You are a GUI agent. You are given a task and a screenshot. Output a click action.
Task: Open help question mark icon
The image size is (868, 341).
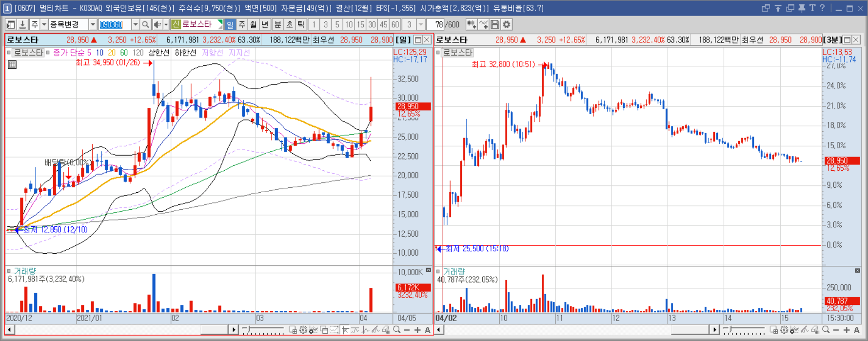coord(822,8)
